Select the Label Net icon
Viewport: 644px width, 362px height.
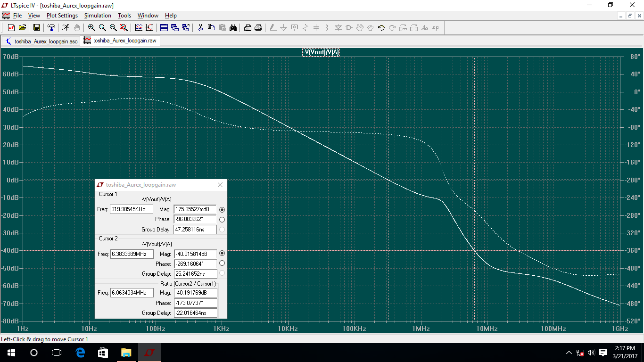[x=295, y=28]
